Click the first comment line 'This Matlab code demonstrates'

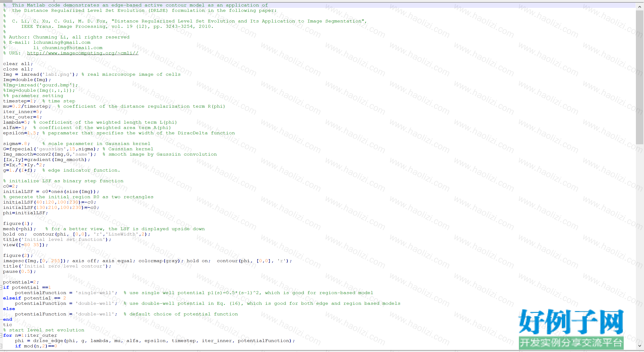[x=136, y=5]
